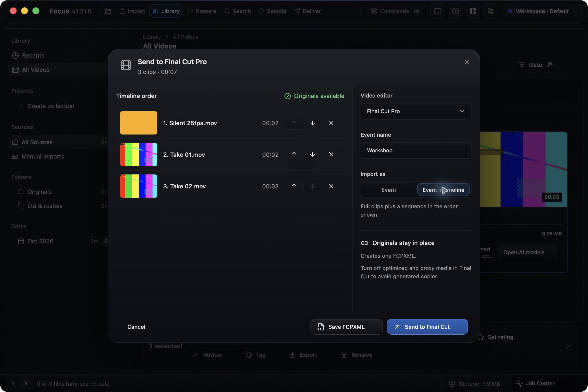The image size is (588, 392).
Task: Remove Take 01.mov from timeline order
Action: [331, 155]
